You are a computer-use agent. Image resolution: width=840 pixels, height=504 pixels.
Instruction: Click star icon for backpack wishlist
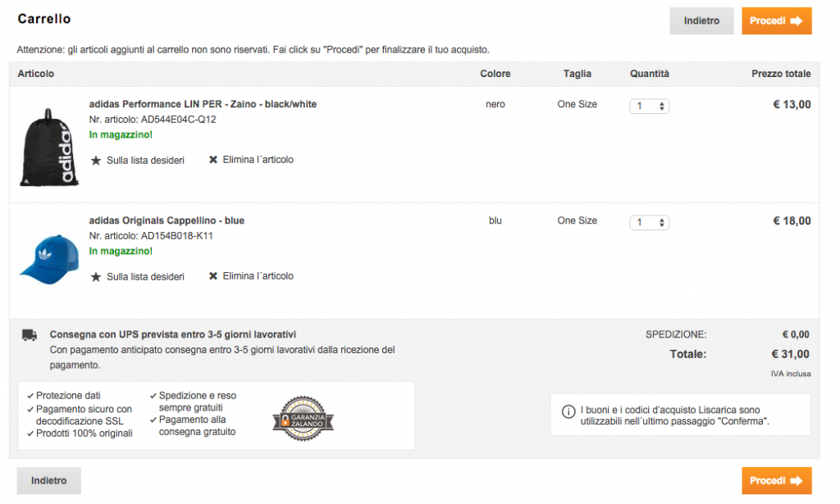point(96,161)
